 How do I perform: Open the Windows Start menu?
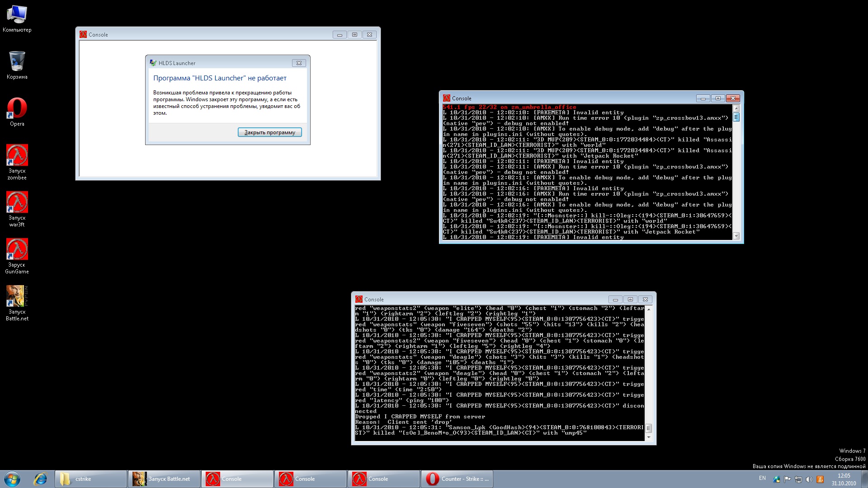tap(12, 479)
